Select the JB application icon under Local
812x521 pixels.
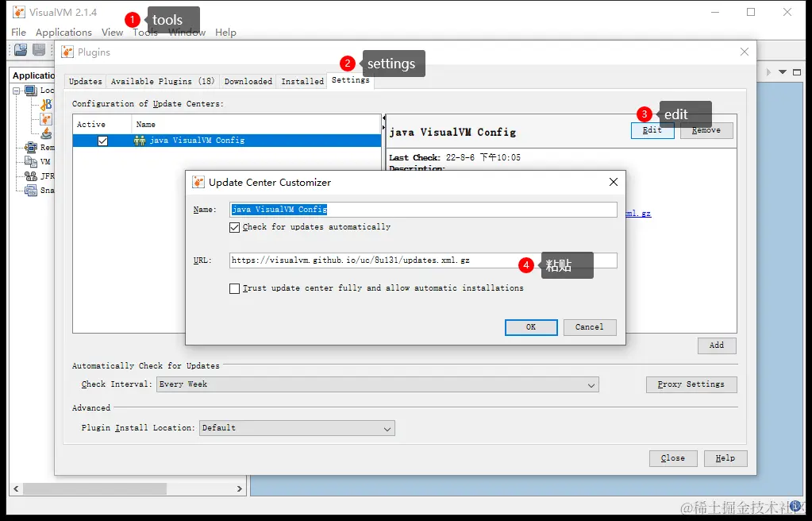tap(46, 105)
